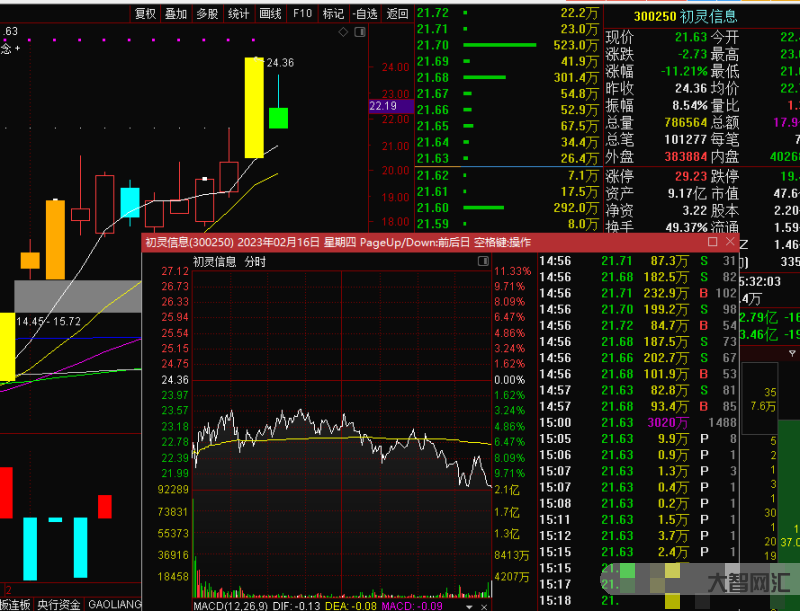Click the diamond icon above the K-line chart

pos(344,32)
